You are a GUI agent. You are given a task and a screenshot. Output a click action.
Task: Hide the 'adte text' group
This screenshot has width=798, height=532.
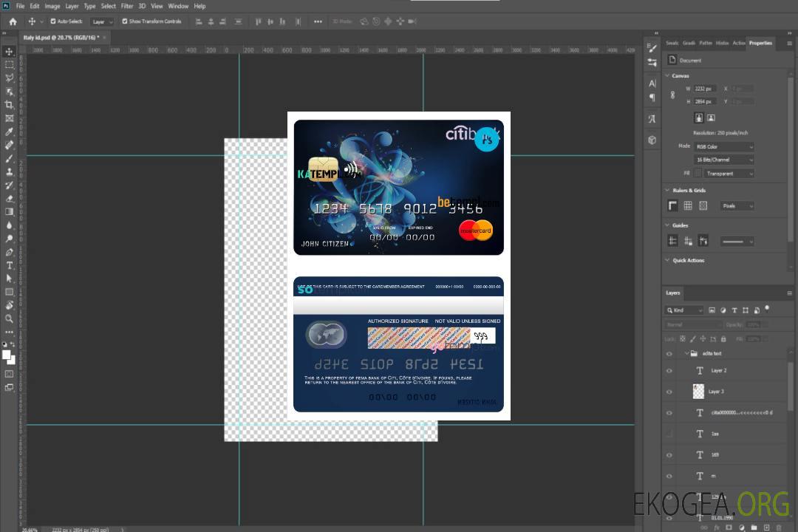click(x=669, y=354)
